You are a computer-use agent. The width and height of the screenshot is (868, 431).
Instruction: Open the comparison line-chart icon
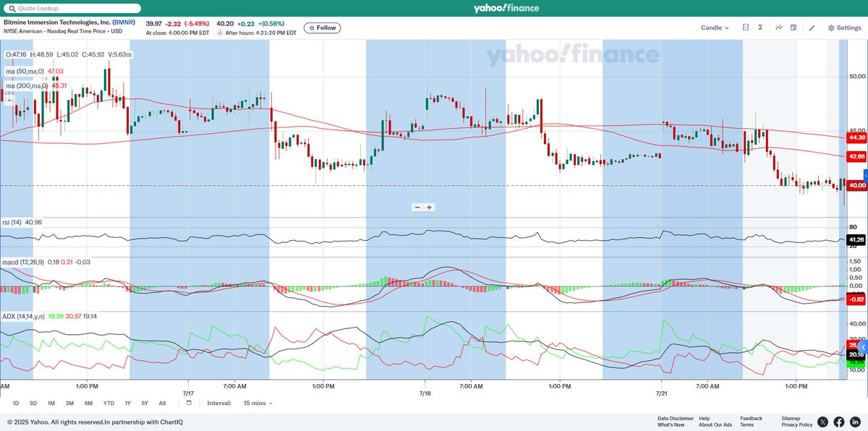click(x=778, y=27)
